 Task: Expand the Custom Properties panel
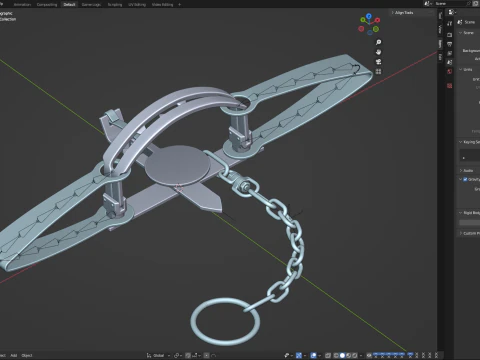[x=461, y=233]
